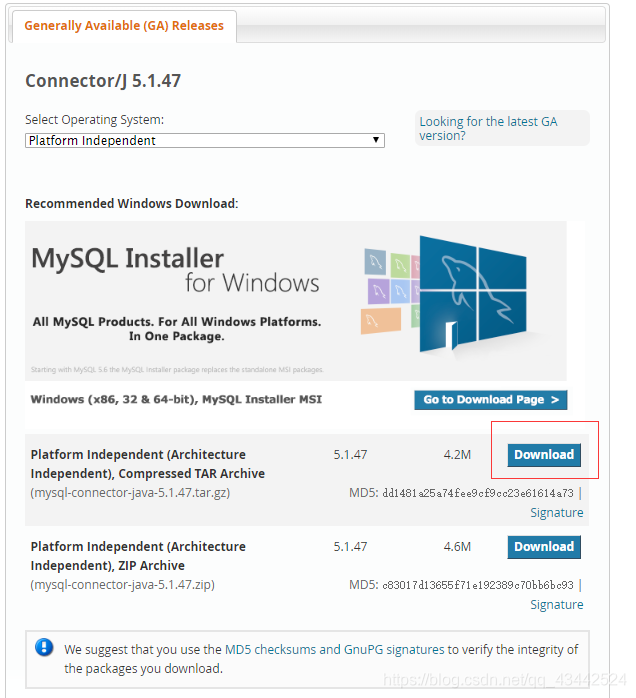This screenshot has height=698, width=636.
Task: Click the Go to Download Page button
Action: (x=490, y=400)
